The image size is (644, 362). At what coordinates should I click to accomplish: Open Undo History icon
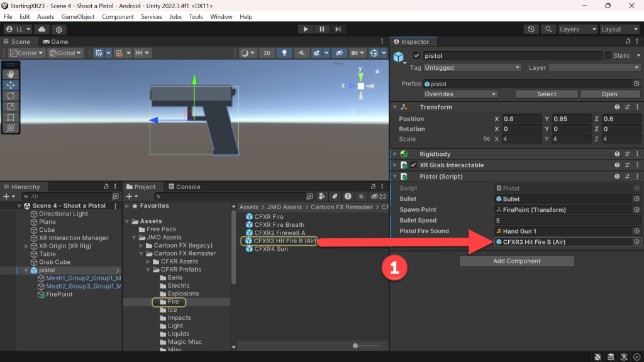click(531, 29)
